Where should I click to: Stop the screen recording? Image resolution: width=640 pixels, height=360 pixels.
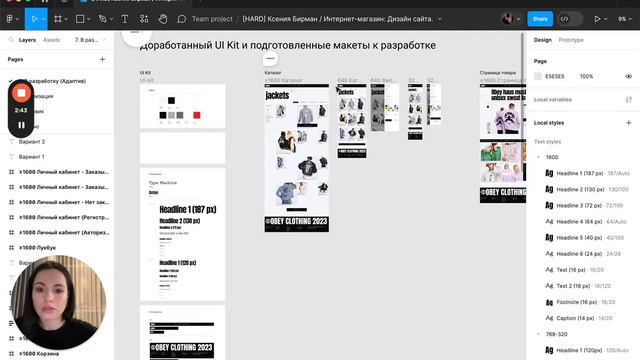[21, 93]
